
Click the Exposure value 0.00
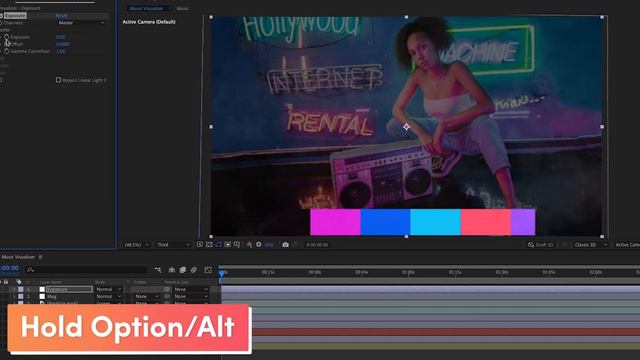[60, 37]
